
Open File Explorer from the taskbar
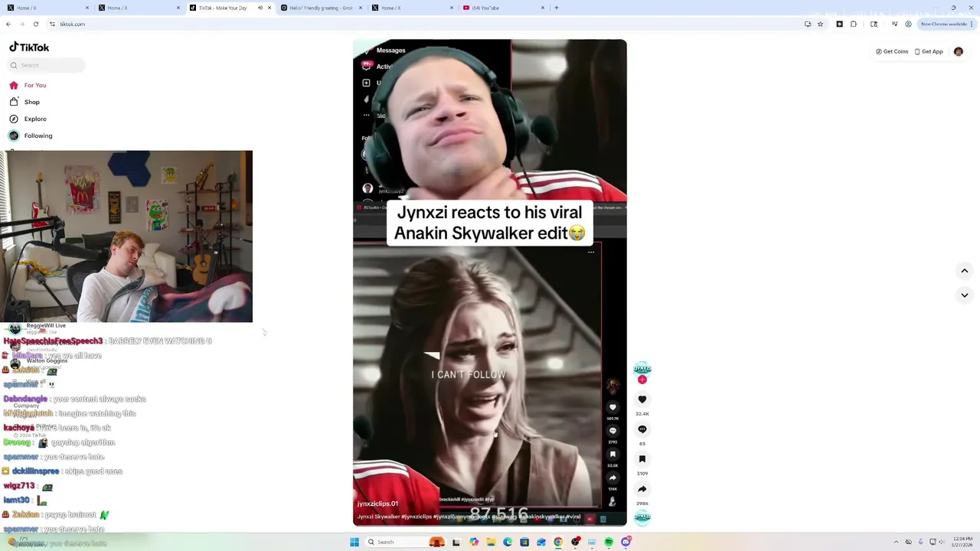(x=491, y=542)
